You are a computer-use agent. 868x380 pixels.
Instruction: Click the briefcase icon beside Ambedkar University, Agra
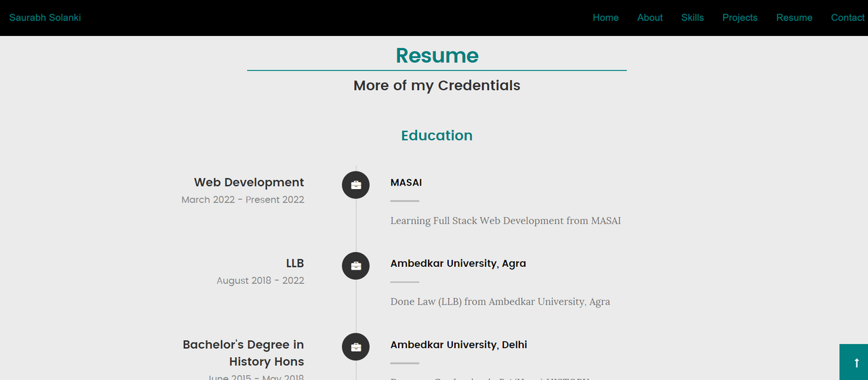355,266
